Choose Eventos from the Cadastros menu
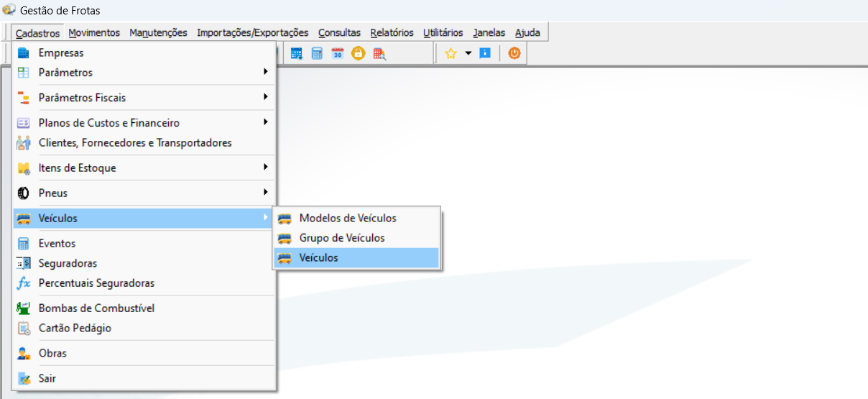The image size is (868, 399). (144, 244)
